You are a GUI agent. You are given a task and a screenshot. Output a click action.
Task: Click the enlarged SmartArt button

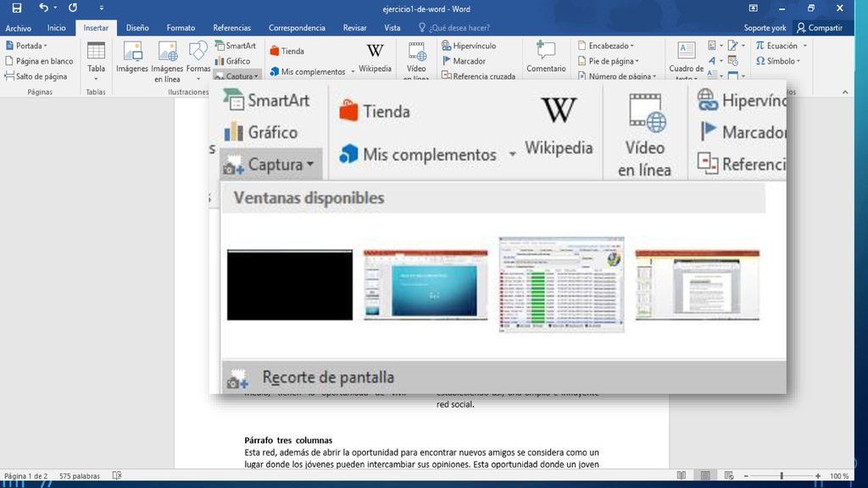tap(266, 101)
